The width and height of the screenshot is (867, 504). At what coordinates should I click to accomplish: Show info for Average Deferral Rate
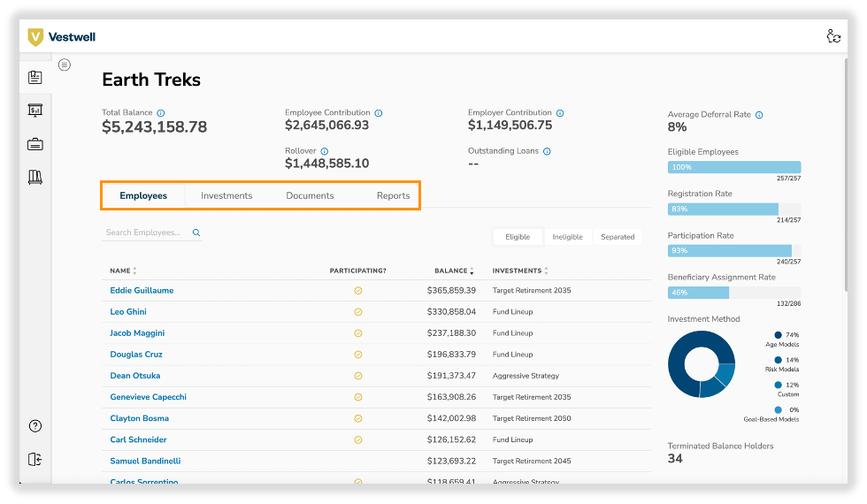point(759,115)
